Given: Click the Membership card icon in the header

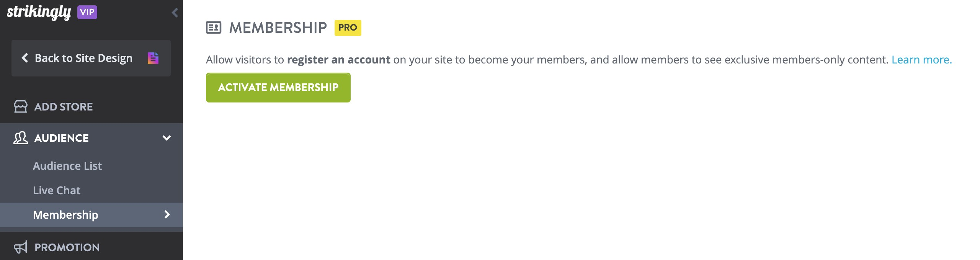Looking at the screenshot, I should tap(214, 27).
